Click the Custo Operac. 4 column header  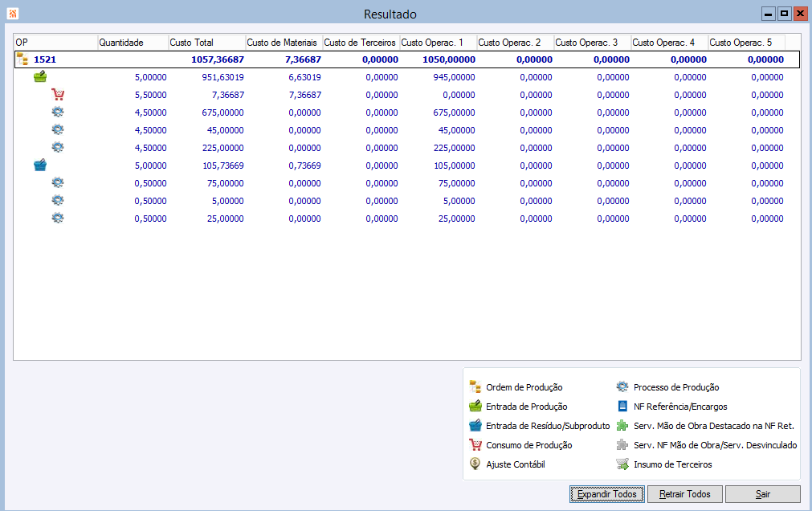[670, 43]
